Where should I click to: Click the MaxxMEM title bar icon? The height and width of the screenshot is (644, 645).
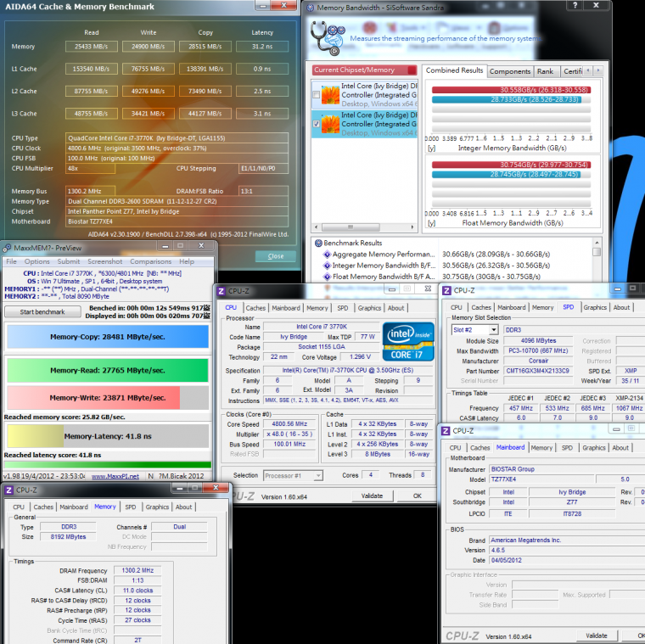(x=8, y=249)
